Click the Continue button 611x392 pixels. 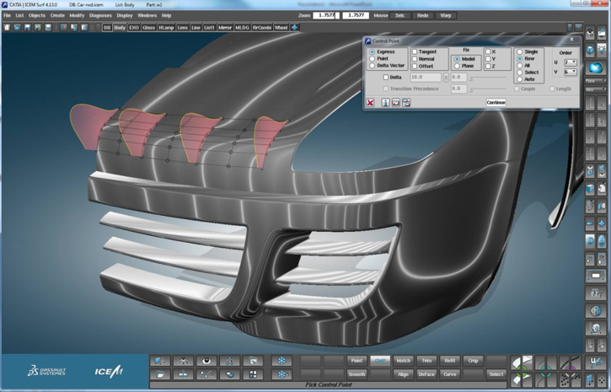pos(496,102)
